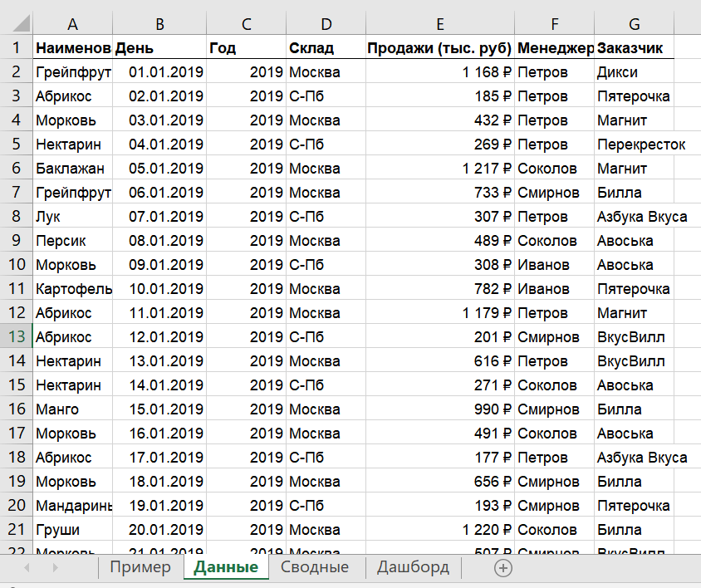Select cell with date 05.01.2019

click(x=160, y=169)
